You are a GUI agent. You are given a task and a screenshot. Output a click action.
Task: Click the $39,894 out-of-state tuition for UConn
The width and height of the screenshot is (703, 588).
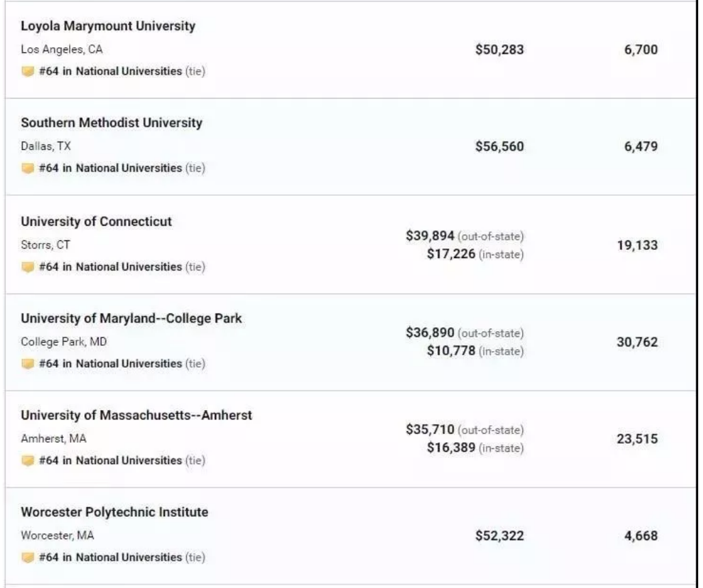tap(430, 236)
